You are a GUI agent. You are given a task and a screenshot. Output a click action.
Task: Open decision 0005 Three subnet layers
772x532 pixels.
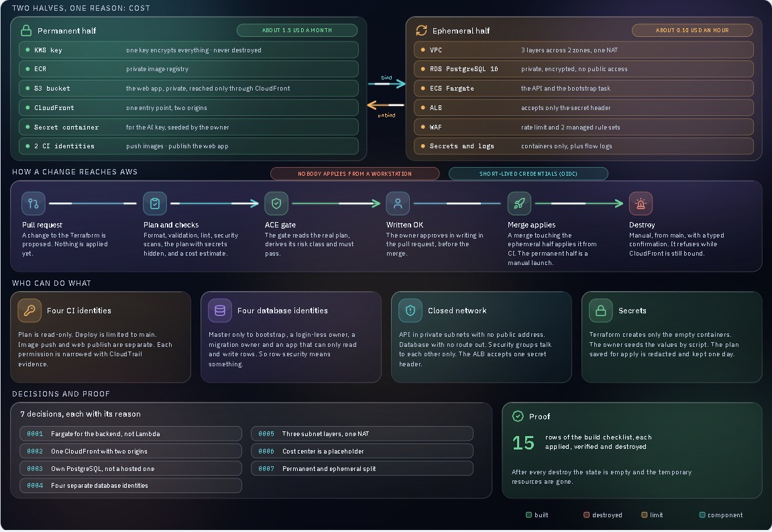pyautogui.click(x=362, y=434)
